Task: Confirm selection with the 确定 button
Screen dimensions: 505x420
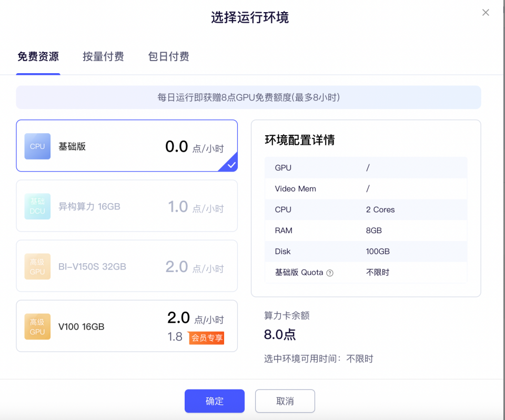Action: (x=214, y=401)
